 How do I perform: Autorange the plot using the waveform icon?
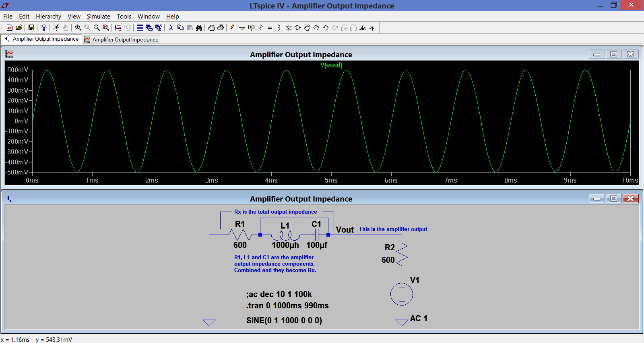[118, 28]
